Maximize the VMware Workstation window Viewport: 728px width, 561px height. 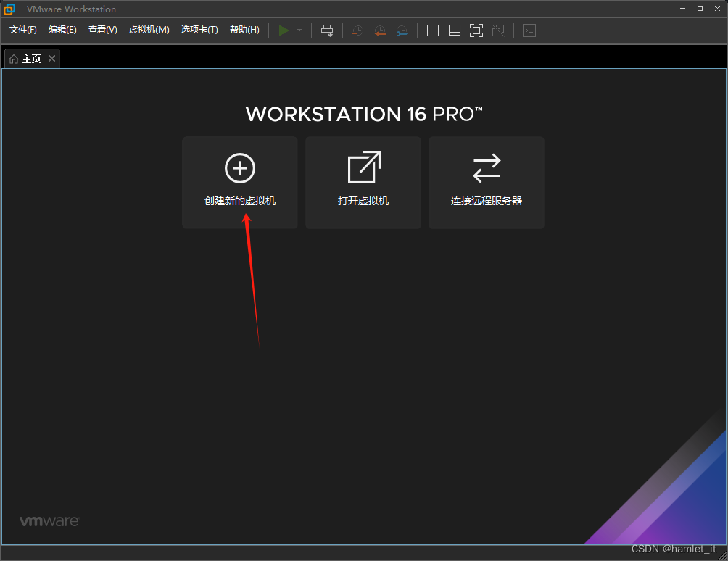coord(700,9)
